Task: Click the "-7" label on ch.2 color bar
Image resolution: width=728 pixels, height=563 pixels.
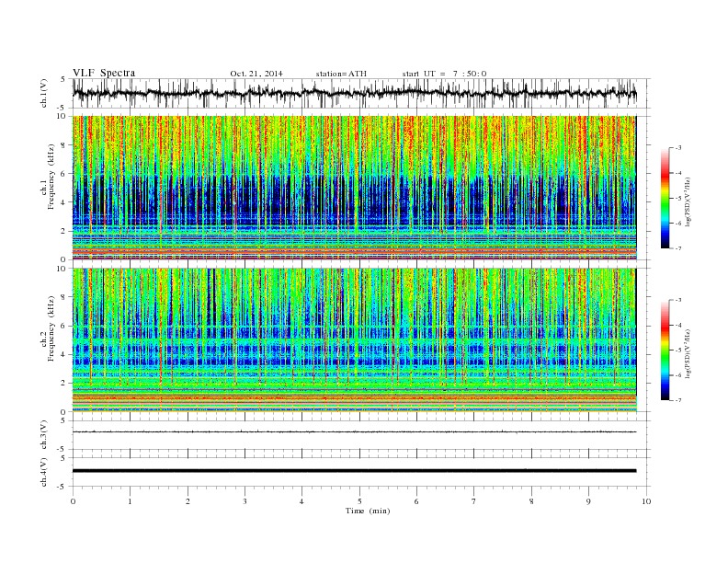Action: point(677,400)
